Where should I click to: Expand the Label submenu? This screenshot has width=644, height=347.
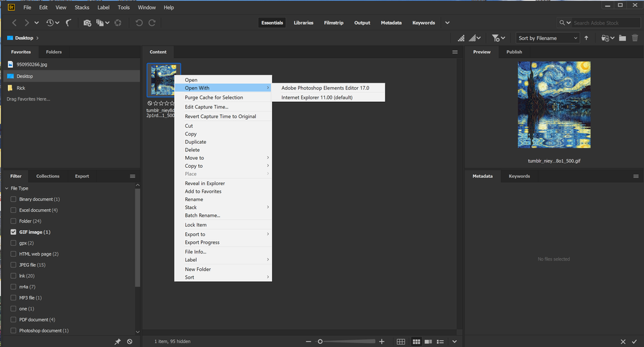[223, 260]
